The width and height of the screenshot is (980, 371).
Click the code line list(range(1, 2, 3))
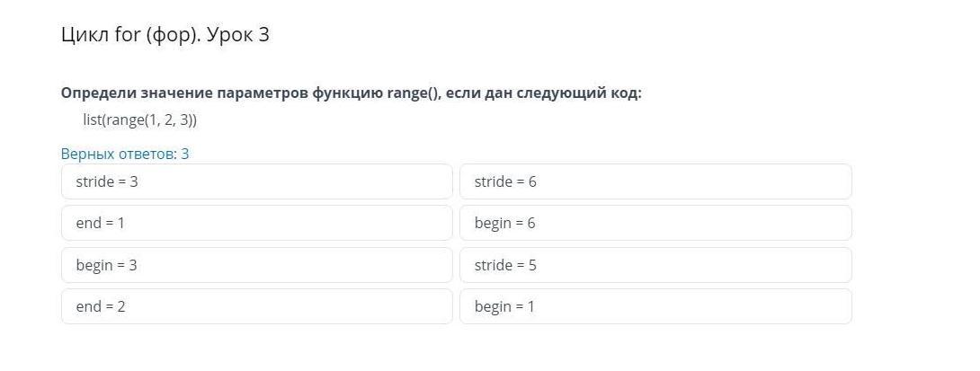(x=139, y=119)
